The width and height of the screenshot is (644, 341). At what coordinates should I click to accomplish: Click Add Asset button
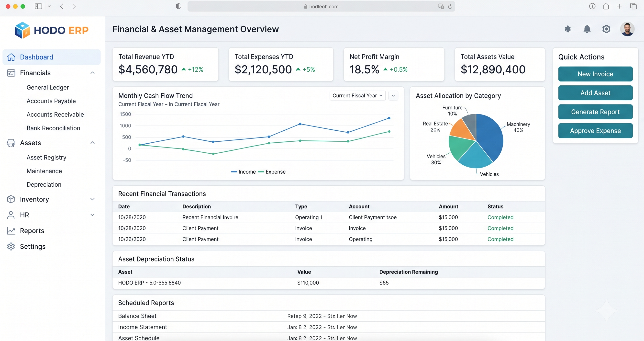(x=595, y=93)
